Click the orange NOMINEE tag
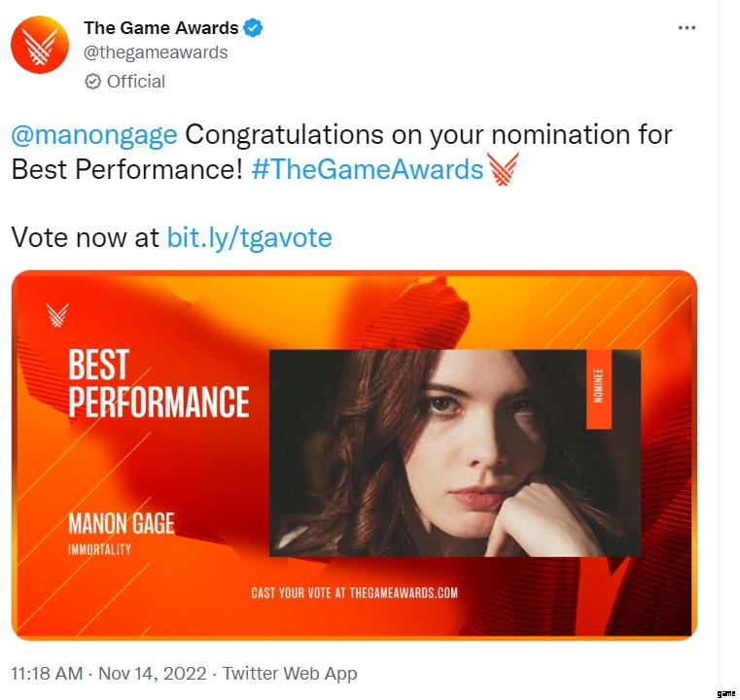740x700 pixels. pyautogui.click(x=597, y=387)
